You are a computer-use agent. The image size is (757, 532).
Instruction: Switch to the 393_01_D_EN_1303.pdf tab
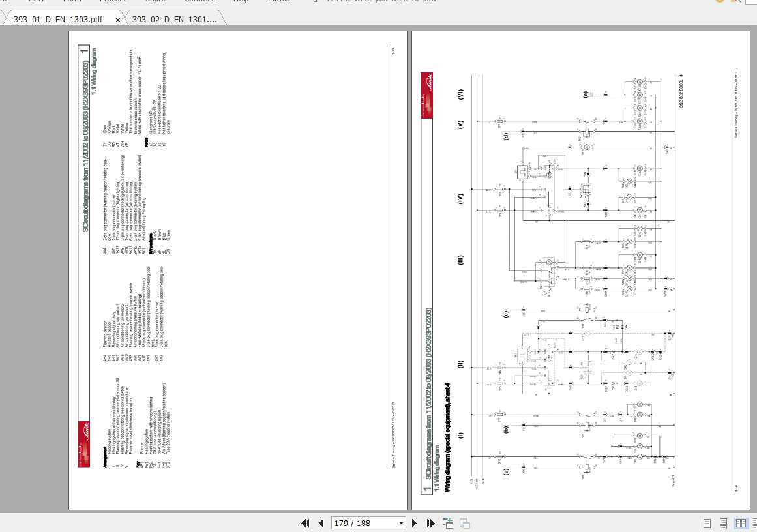click(x=58, y=20)
